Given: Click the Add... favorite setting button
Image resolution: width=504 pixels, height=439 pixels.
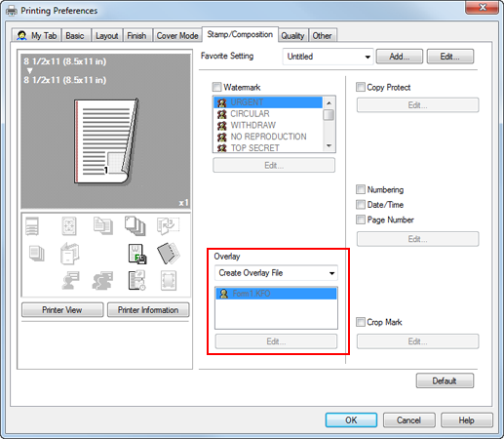Looking at the screenshot, I should pyautogui.click(x=400, y=57).
